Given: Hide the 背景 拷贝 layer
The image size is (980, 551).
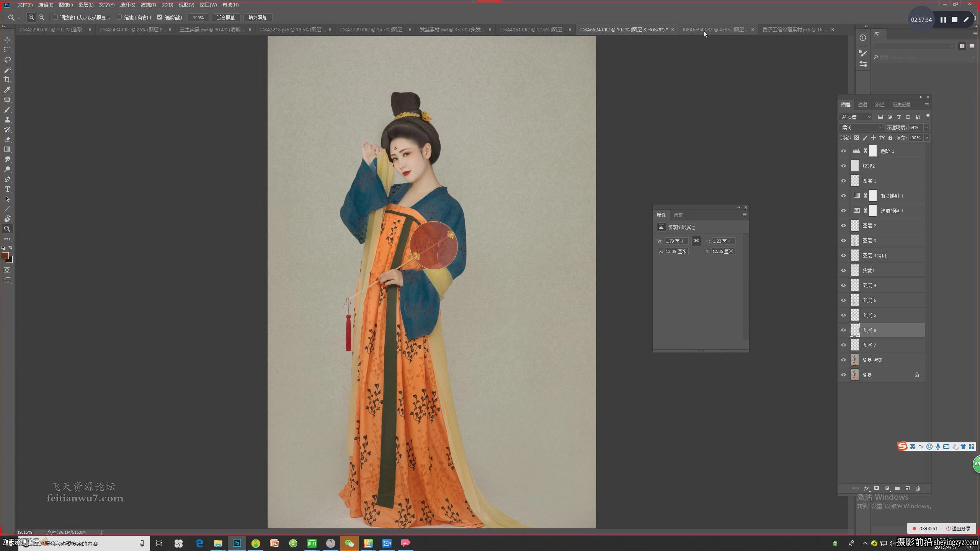Looking at the screenshot, I should click(x=843, y=360).
